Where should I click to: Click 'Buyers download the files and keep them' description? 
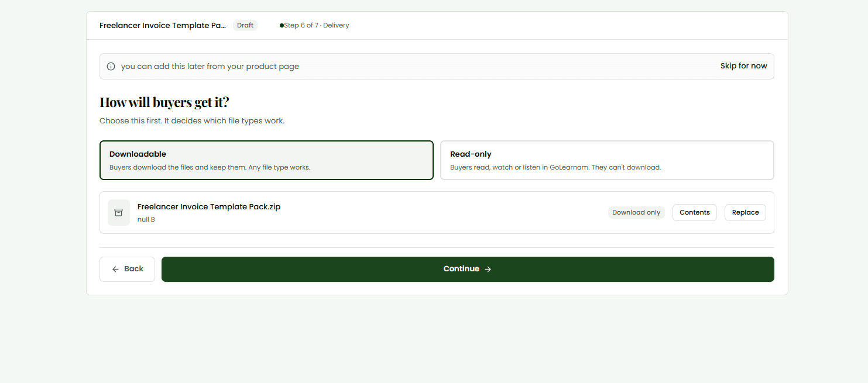(x=210, y=167)
